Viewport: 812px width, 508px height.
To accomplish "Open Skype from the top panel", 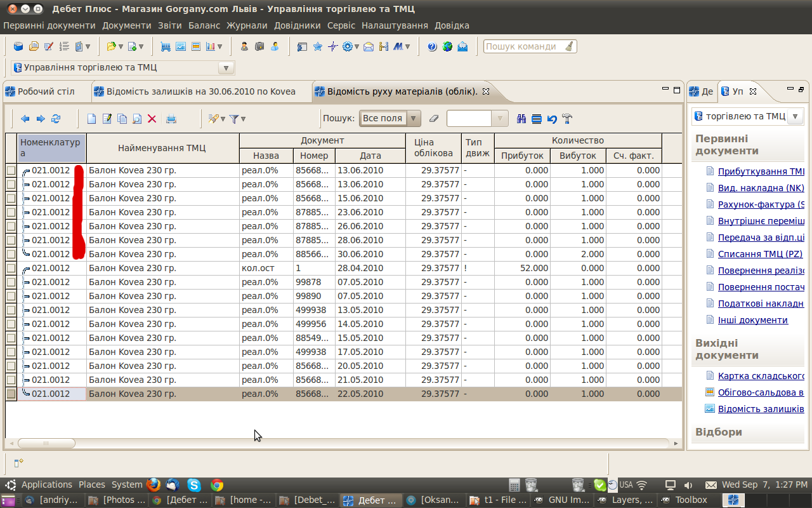I will [194, 485].
